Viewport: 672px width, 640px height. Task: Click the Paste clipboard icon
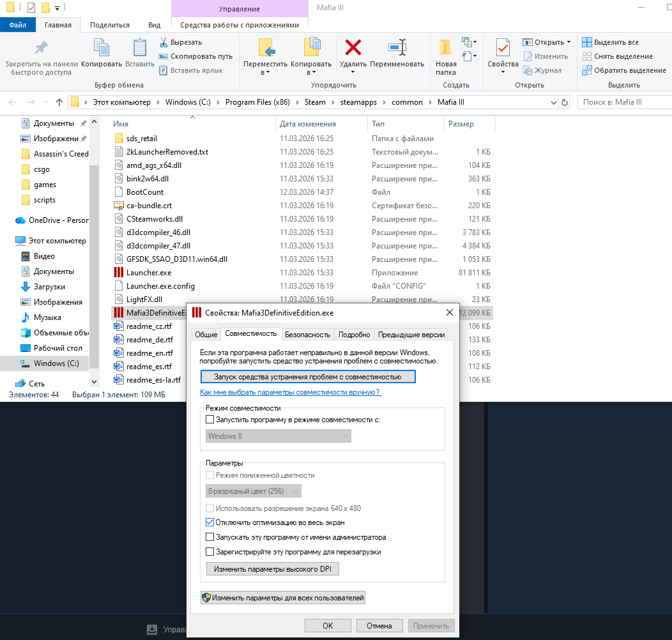click(140, 47)
